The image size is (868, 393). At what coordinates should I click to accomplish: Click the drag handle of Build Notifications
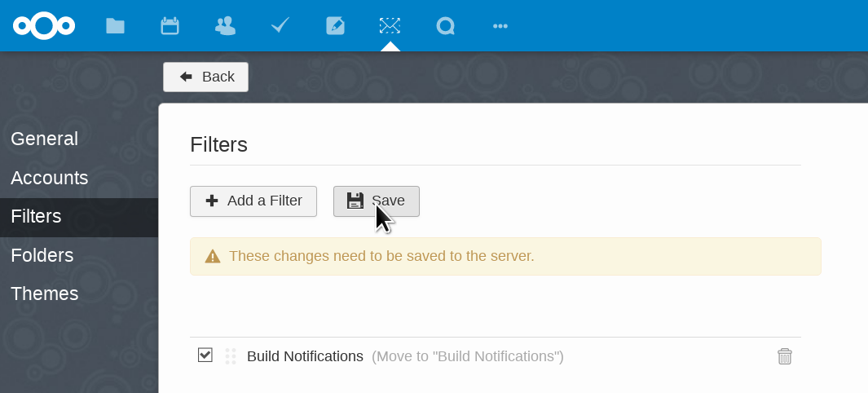click(x=231, y=356)
